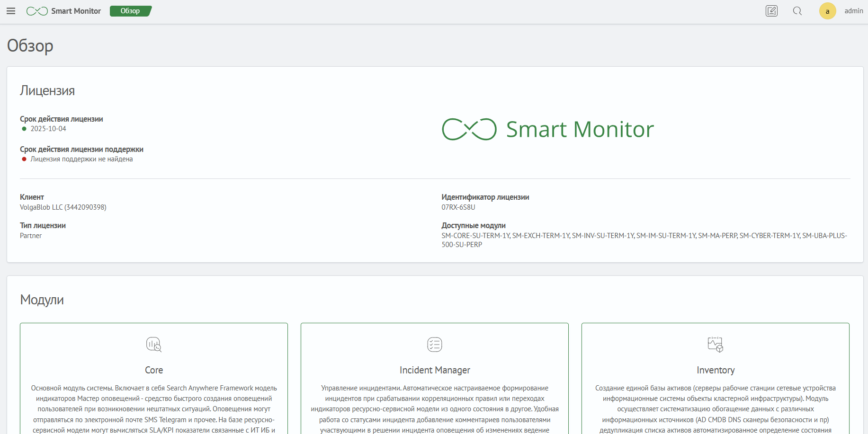Click the 'Тип лицензии' label
The image size is (868, 434).
point(43,226)
